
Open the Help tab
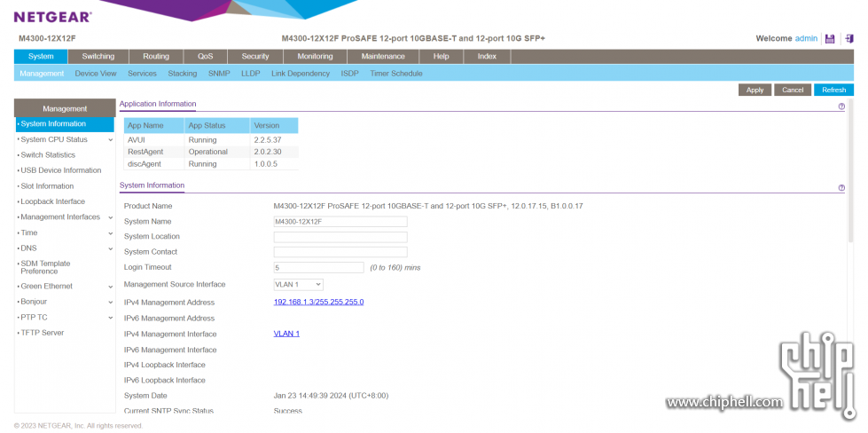coord(442,57)
